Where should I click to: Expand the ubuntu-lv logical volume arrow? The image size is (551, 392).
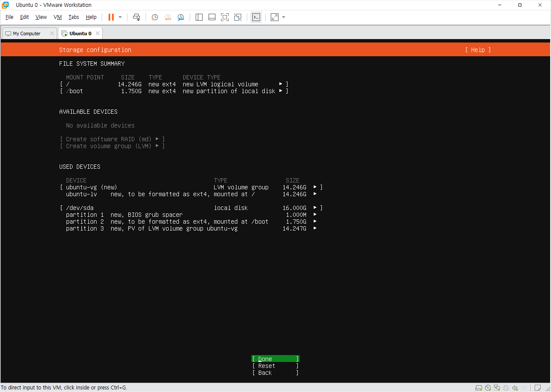315,194
